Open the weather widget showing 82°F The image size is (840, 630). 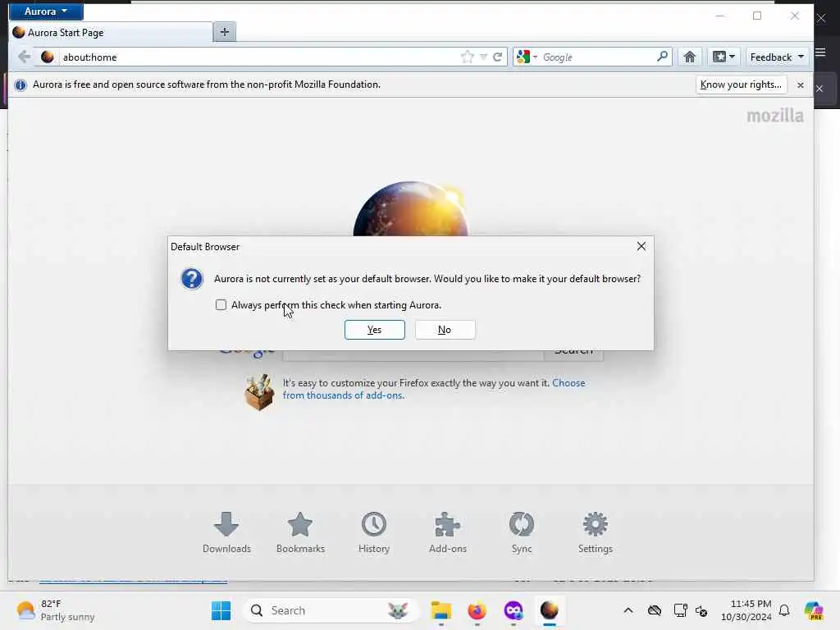(x=56, y=610)
